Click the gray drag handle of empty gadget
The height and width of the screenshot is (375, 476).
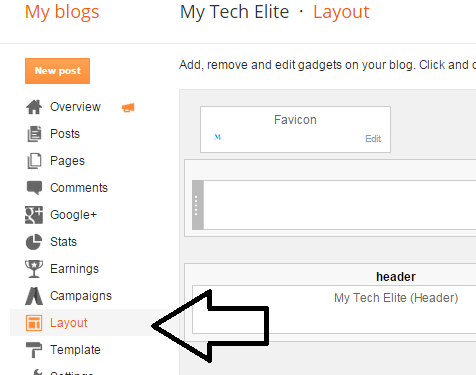198,205
